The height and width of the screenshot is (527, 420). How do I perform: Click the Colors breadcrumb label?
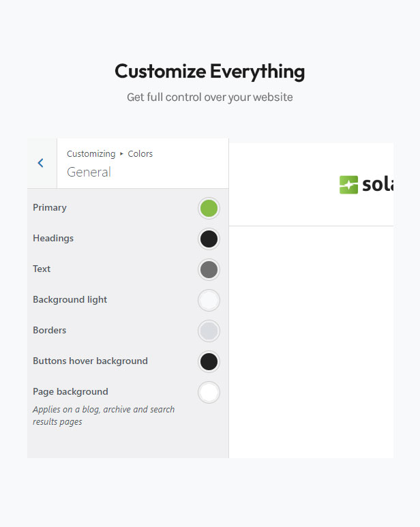[140, 154]
